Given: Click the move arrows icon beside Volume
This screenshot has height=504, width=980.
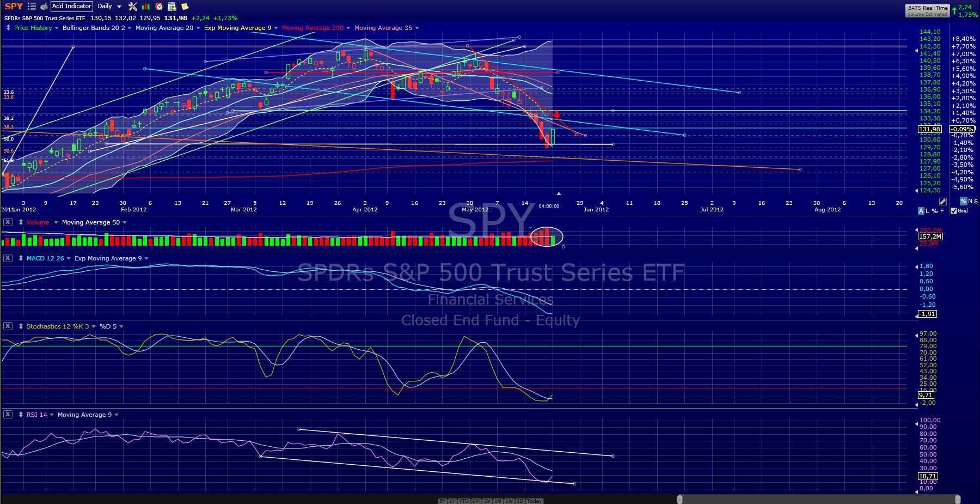Looking at the screenshot, I should (x=21, y=222).
